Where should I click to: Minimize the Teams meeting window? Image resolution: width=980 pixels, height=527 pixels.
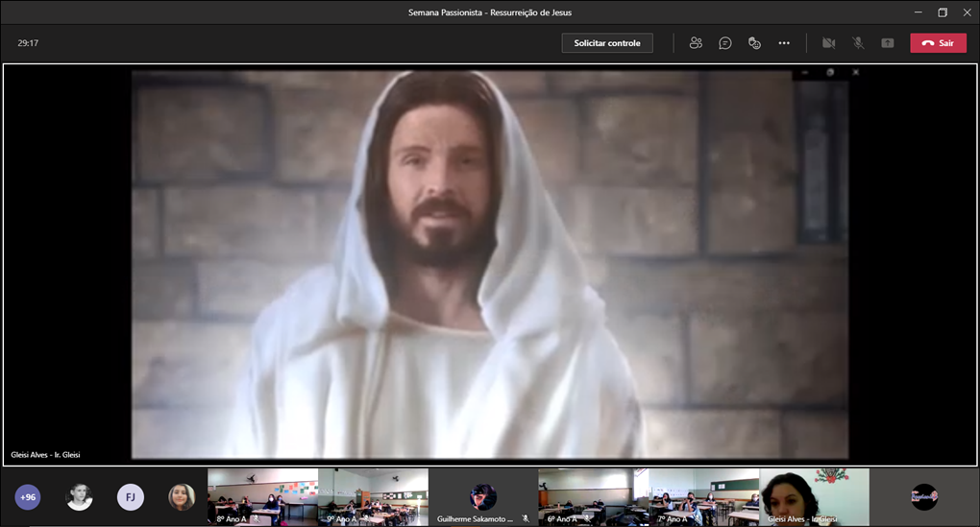919,12
